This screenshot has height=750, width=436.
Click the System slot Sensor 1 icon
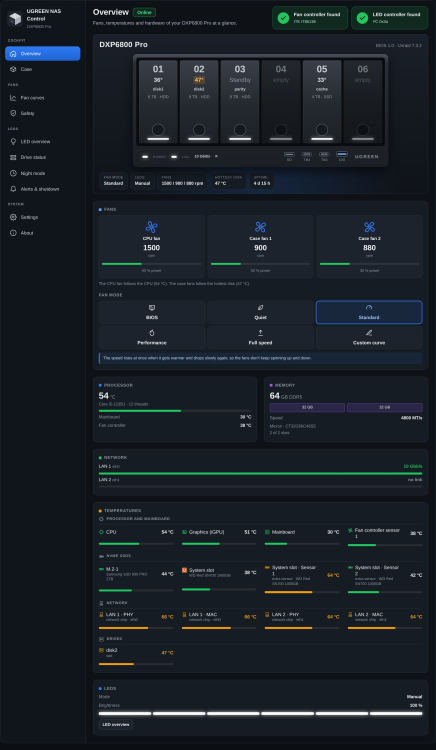(x=267, y=567)
